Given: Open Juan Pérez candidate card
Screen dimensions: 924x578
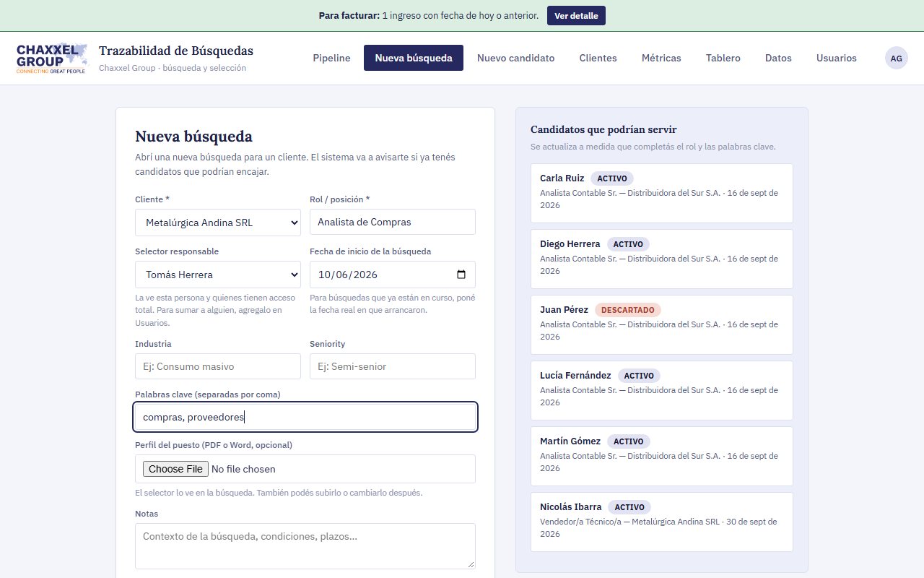Looking at the screenshot, I should [x=662, y=324].
